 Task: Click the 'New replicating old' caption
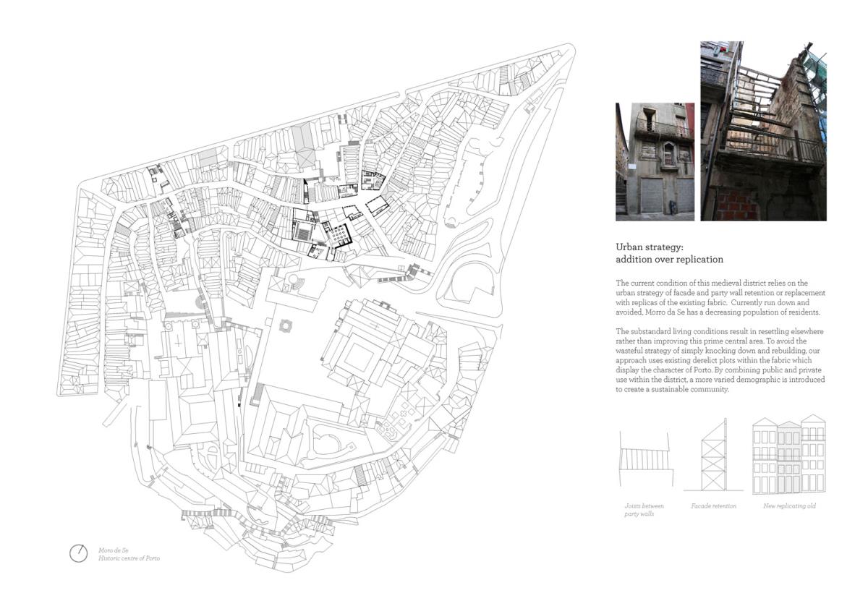point(789,506)
